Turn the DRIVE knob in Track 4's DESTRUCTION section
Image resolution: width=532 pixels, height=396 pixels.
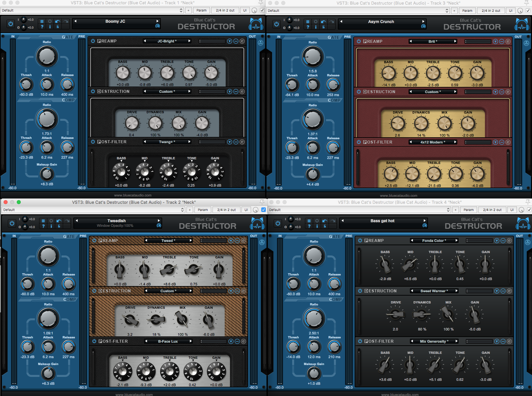(395, 315)
